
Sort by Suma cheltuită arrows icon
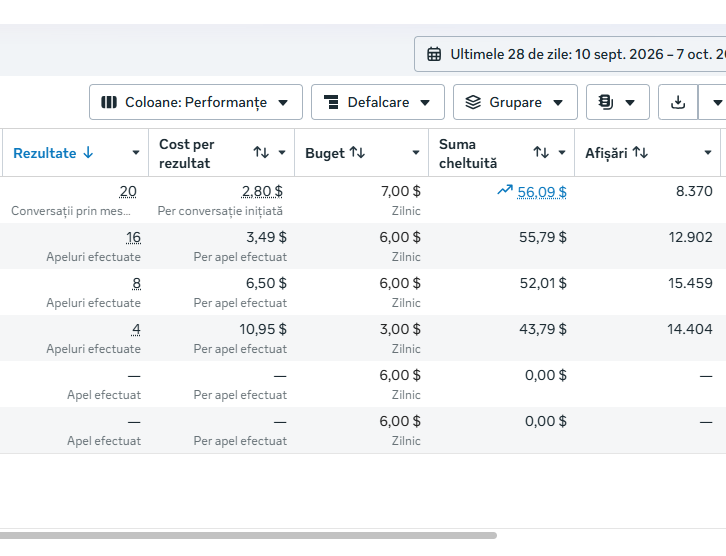click(541, 152)
